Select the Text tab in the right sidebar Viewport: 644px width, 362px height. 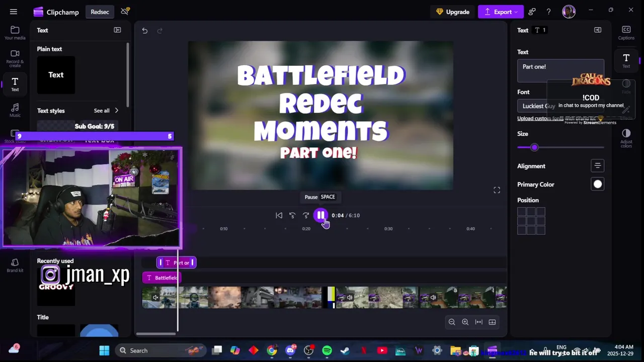click(x=626, y=61)
